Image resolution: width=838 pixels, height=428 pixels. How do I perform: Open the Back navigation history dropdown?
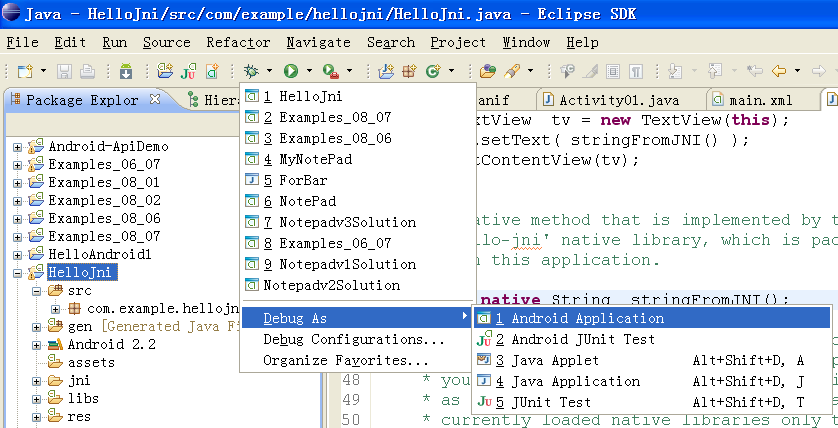797,71
